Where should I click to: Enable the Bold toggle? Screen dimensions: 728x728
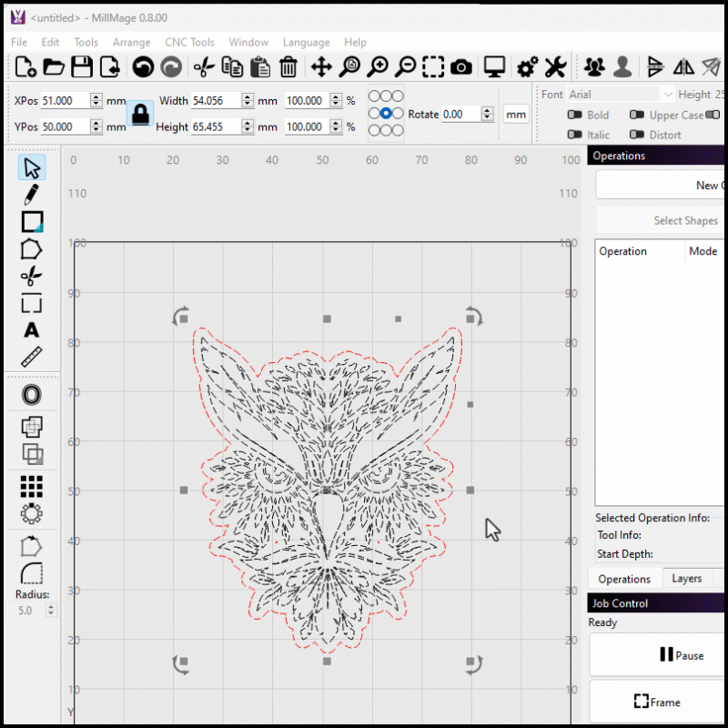coord(575,116)
